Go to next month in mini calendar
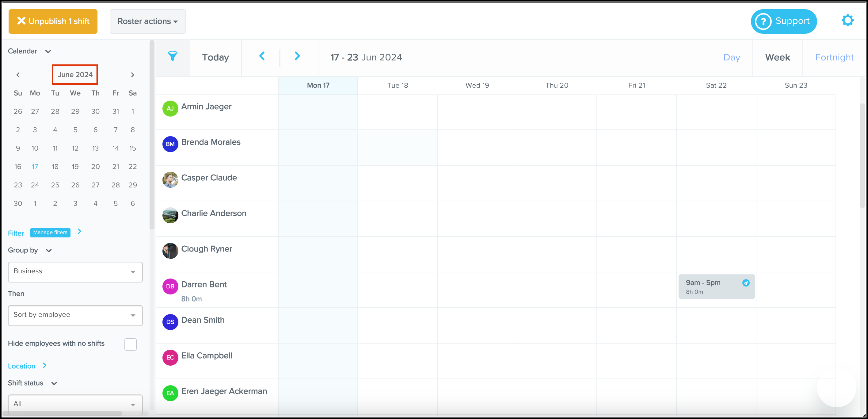The height and width of the screenshot is (419, 868). click(x=132, y=75)
